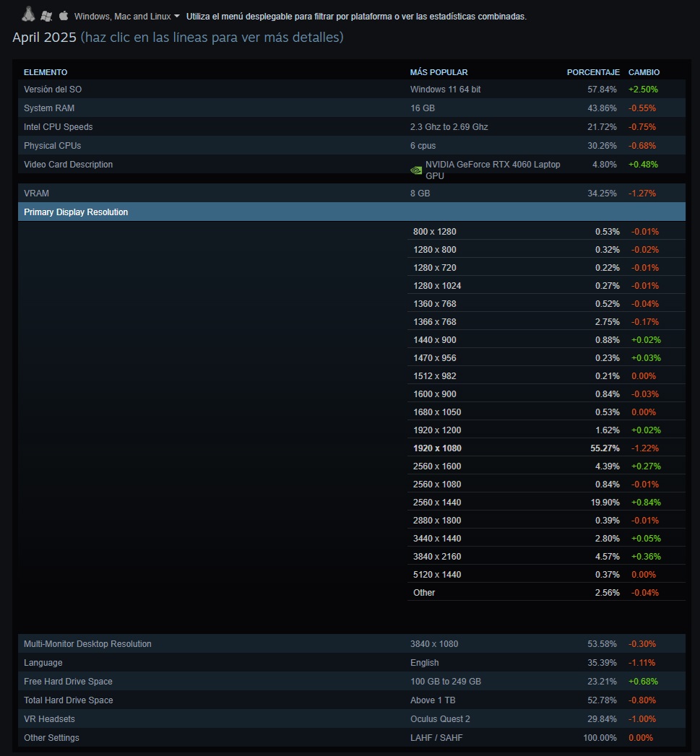The image size is (700, 756).
Task: Expand the Multi-Monitor Desktop Resolution row
Action: coord(87,644)
